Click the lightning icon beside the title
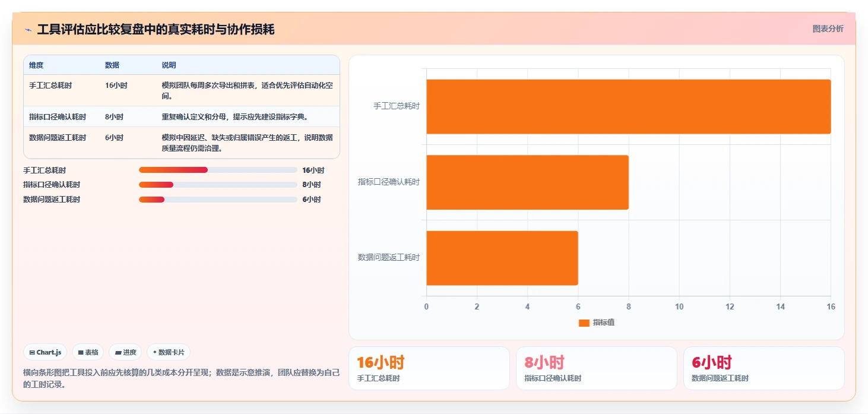Screen dimensions: 868x414 (28, 30)
